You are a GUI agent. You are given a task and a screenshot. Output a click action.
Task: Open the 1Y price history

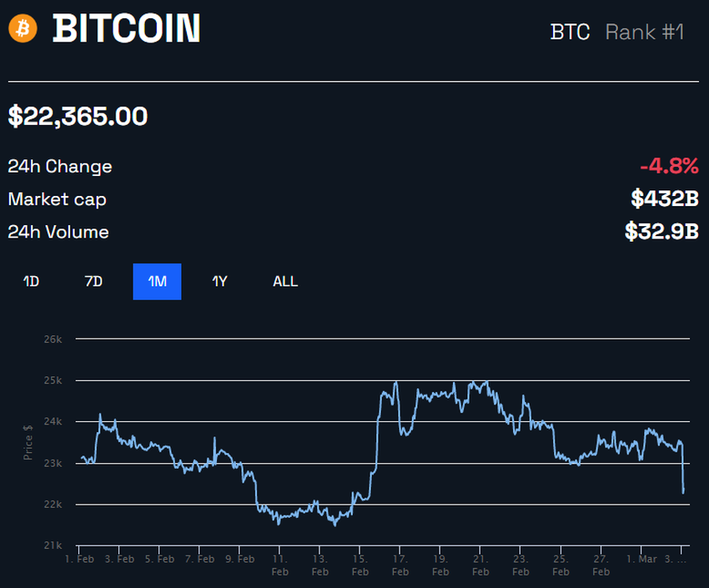[x=219, y=281]
